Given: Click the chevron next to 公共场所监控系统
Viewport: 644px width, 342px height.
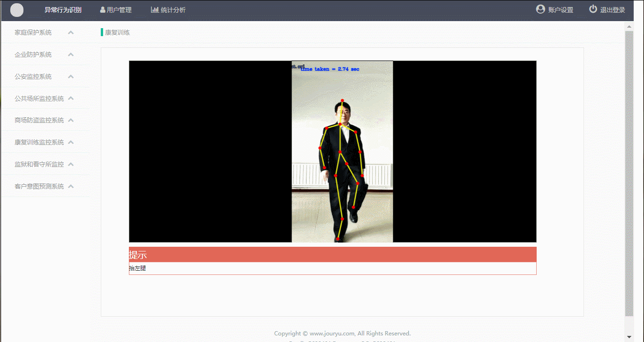Looking at the screenshot, I should 71,99.
